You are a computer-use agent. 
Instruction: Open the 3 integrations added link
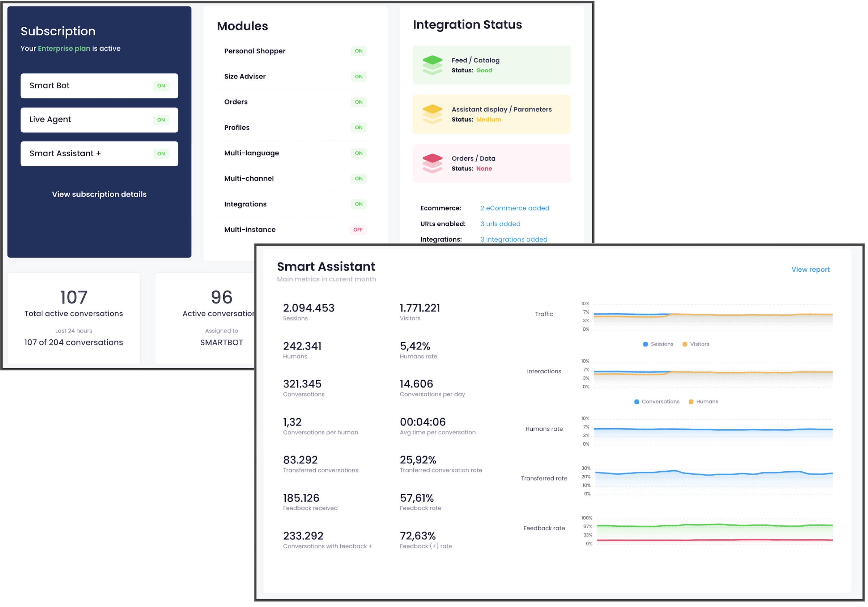[514, 239]
